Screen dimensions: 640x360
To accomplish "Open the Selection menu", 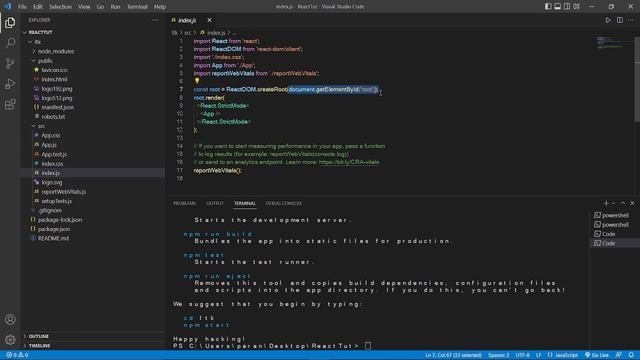I will (60, 7).
